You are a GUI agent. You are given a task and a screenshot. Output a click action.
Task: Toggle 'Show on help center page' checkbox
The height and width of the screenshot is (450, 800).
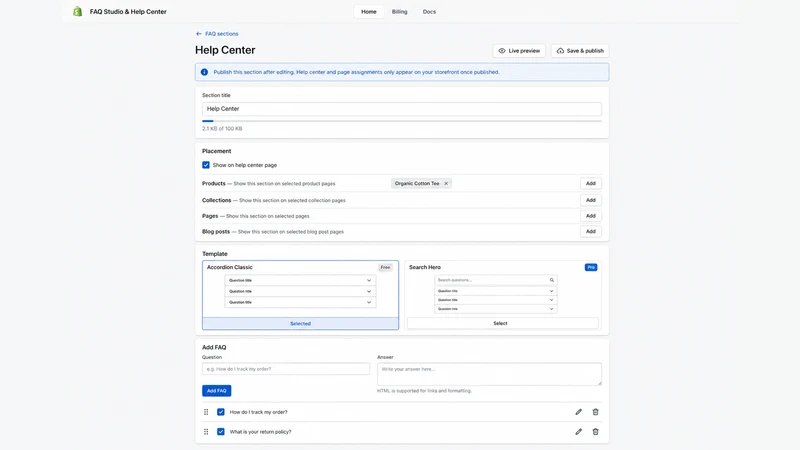point(206,165)
